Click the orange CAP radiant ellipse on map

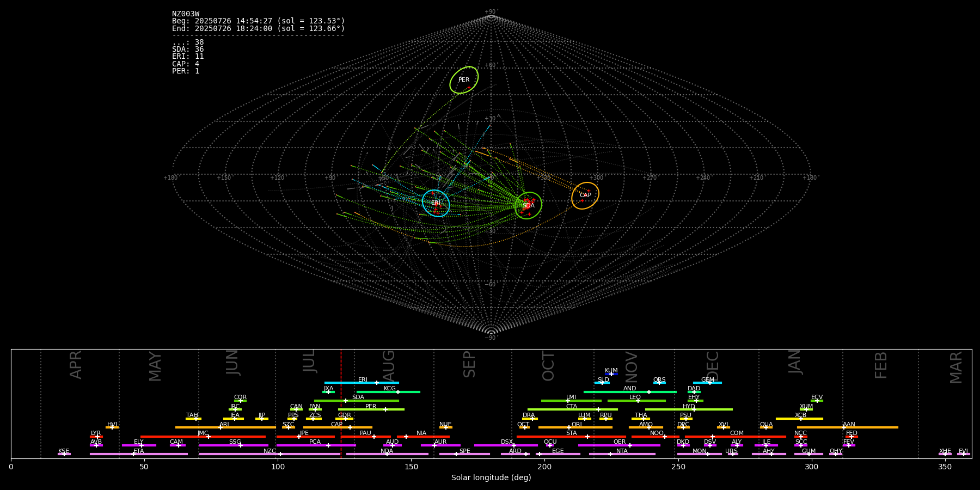585,195
